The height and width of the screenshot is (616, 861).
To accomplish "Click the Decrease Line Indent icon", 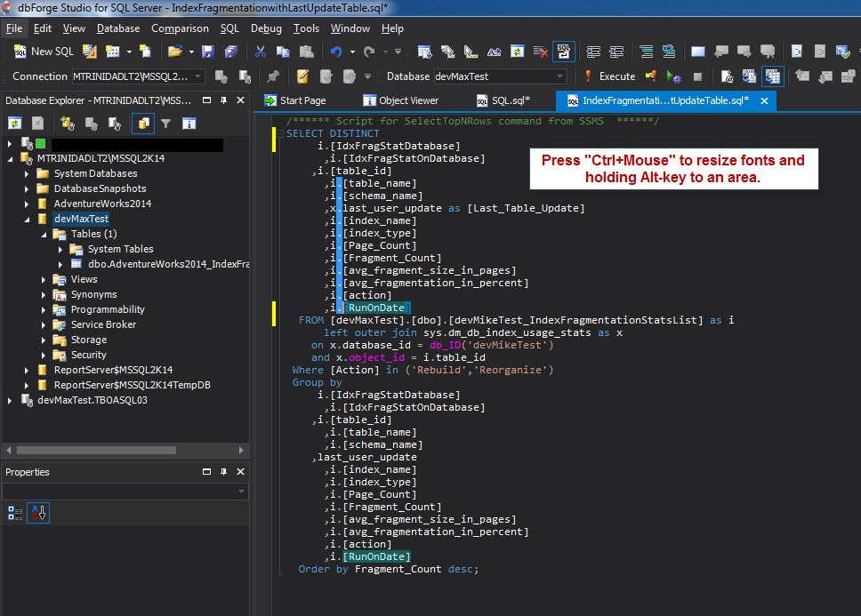I will (593, 52).
